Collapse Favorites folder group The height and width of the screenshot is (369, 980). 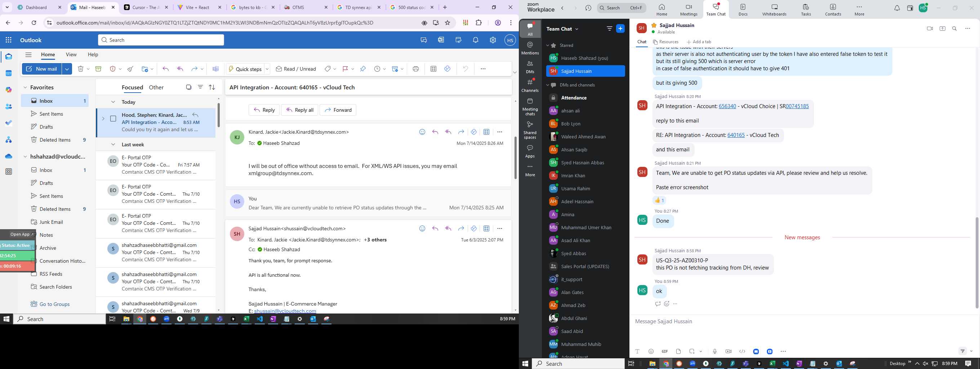(x=26, y=88)
